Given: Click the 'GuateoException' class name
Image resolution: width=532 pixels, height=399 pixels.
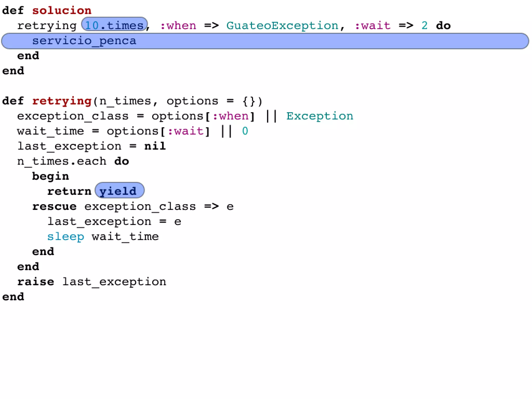Looking at the screenshot, I should tap(282, 26).
